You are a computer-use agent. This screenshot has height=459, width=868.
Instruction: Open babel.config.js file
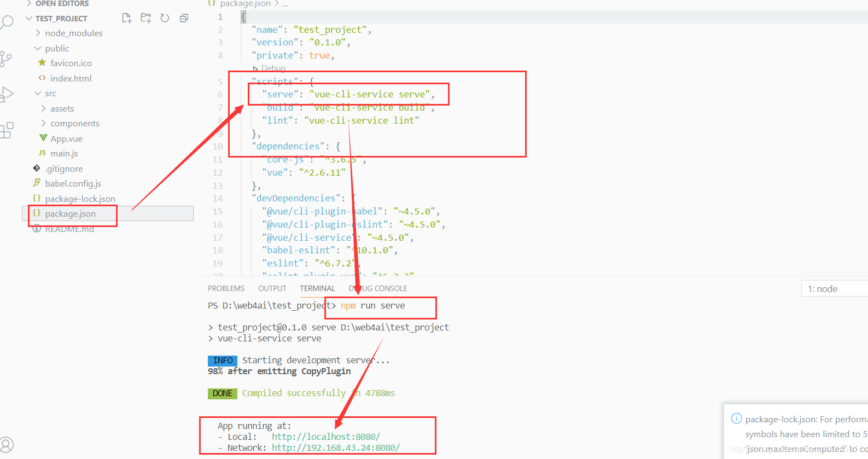coord(73,183)
